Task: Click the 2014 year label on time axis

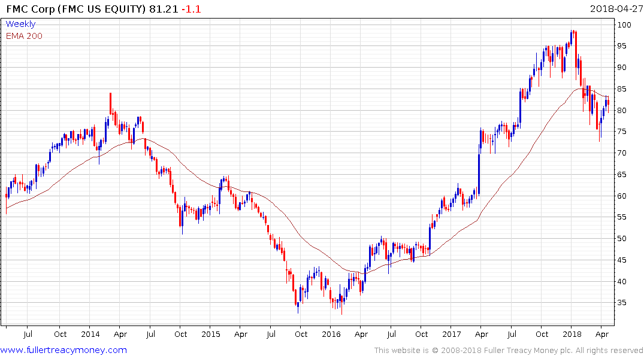Action: tap(90, 334)
